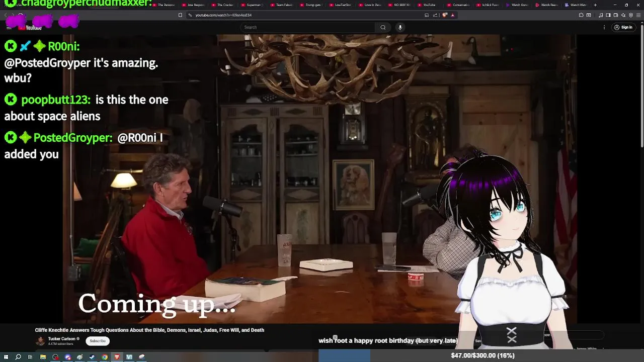
Task: Open the YouTube logo home link
Action: (30, 27)
